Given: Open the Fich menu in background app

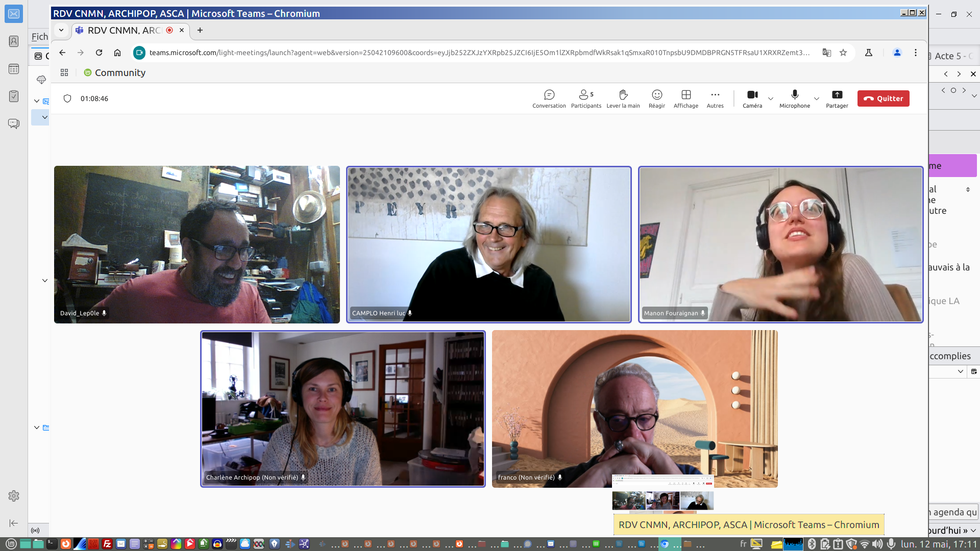Looking at the screenshot, I should tap(39, 37).
